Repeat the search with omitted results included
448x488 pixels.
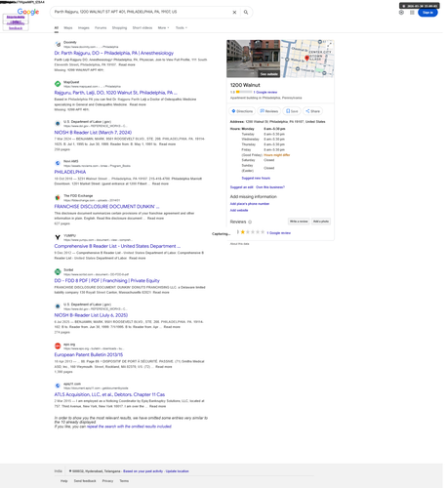129,427
